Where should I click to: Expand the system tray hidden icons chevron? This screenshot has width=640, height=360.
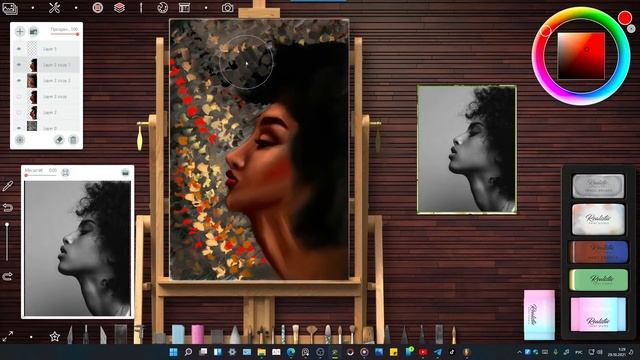point(519,352)
